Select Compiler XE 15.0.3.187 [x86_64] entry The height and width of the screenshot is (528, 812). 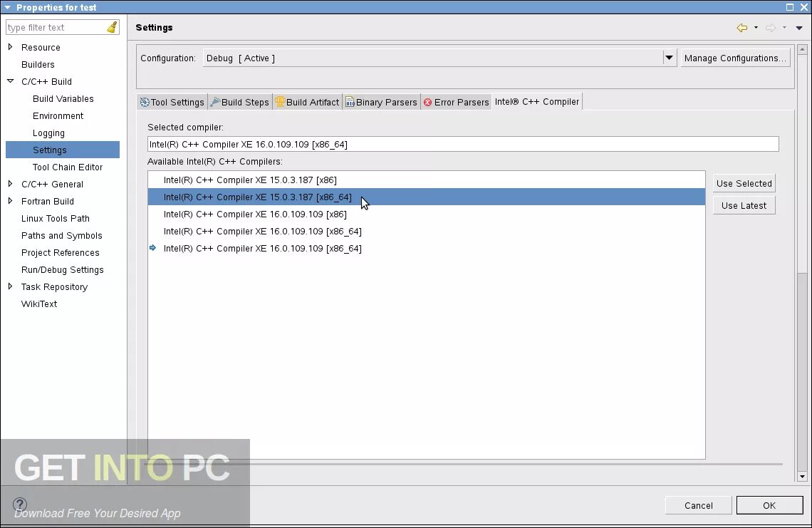tap(427, 197)
